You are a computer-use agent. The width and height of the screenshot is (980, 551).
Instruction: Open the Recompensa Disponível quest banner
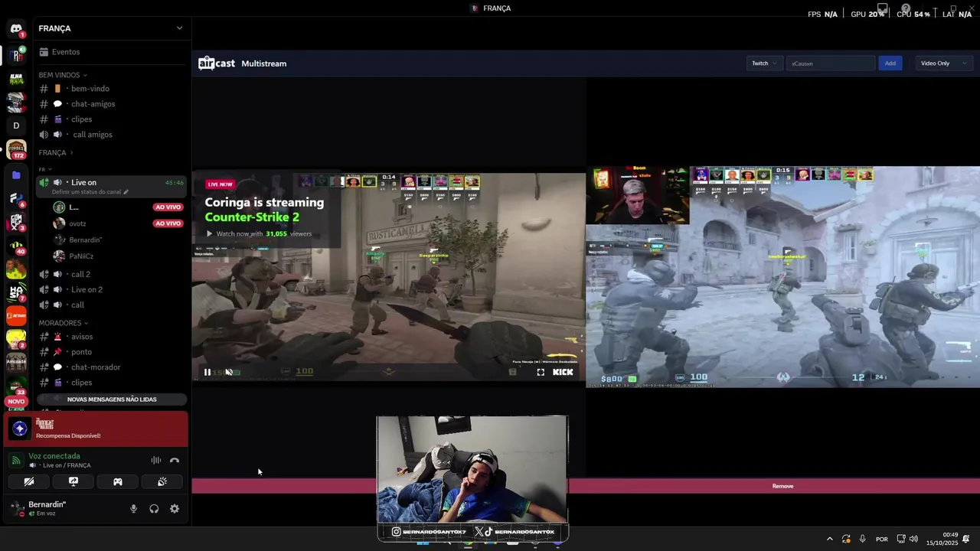click(x=96, y=429)
